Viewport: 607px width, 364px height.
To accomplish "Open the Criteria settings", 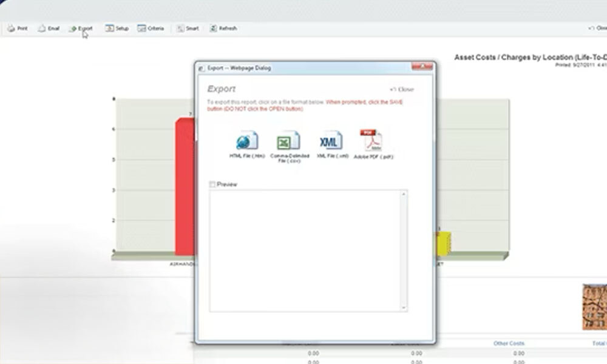I will (x=151, y=29).
